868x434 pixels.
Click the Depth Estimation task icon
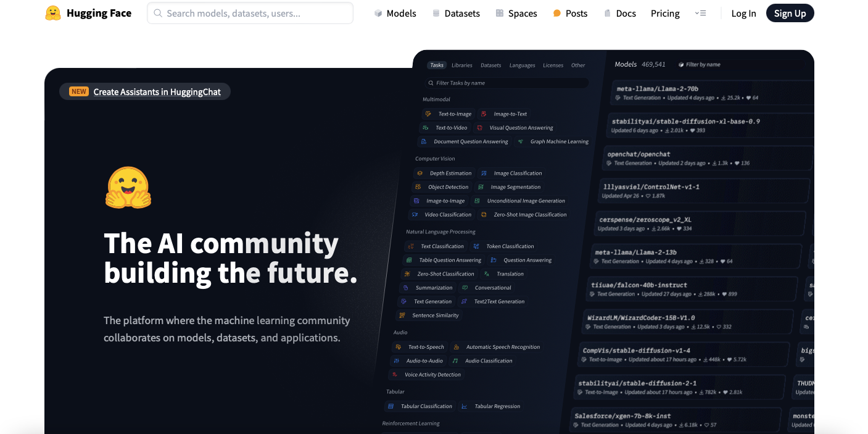tap(420, 173)
